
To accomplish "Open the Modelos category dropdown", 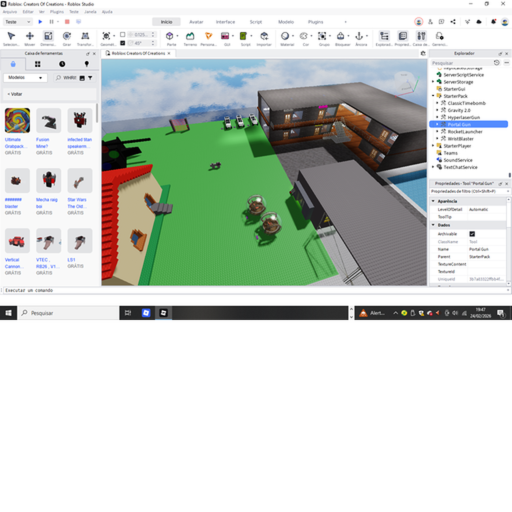I will click(x=25, y=78).
